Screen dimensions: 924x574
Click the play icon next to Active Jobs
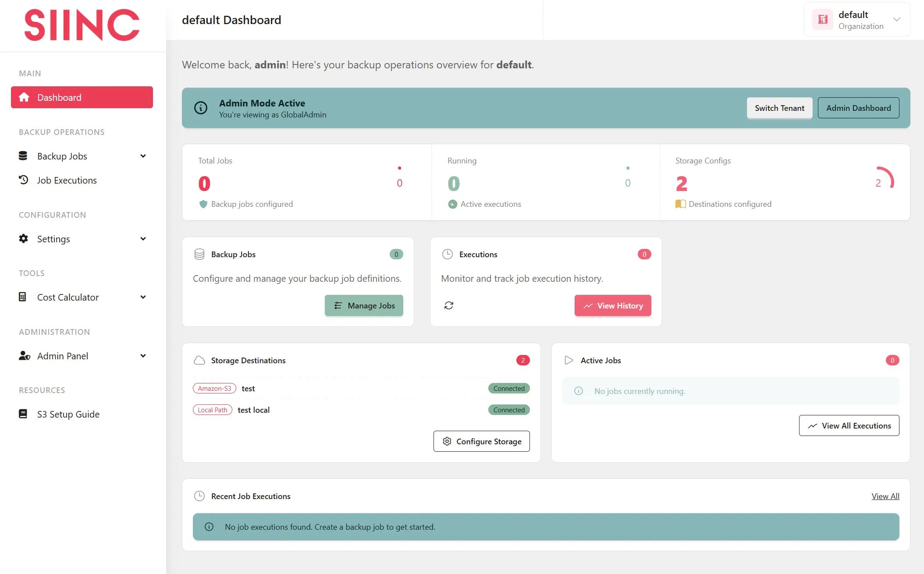coord(569,360)
